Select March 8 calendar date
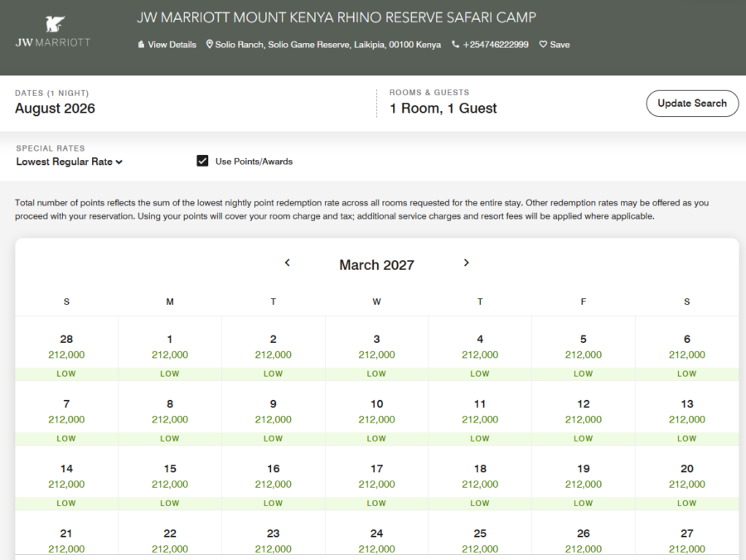This screenshot has width=746, height=560. tap(170, 413)
